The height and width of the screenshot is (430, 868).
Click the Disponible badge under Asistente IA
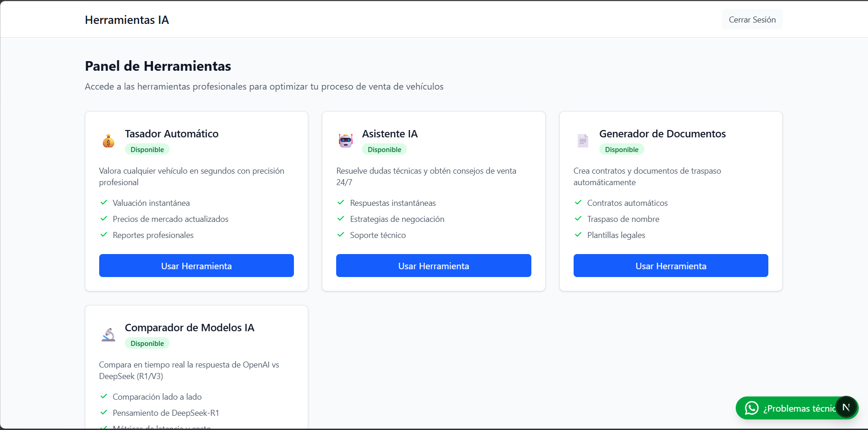384,149
